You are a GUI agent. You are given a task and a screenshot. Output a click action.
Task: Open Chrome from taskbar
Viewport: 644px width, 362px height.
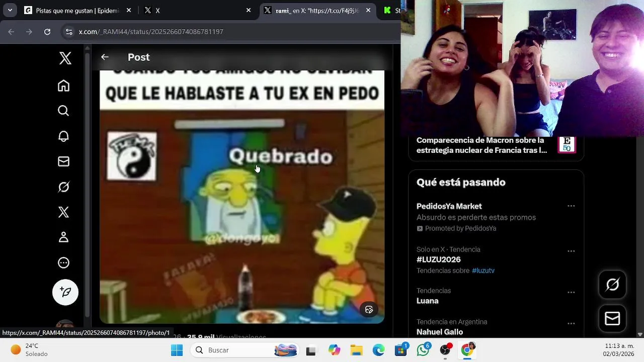click(x=467, y=350)
